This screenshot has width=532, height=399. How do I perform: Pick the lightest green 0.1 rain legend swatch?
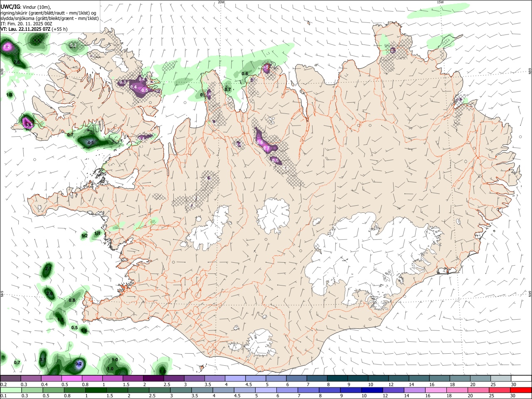(x=11, y=390)
